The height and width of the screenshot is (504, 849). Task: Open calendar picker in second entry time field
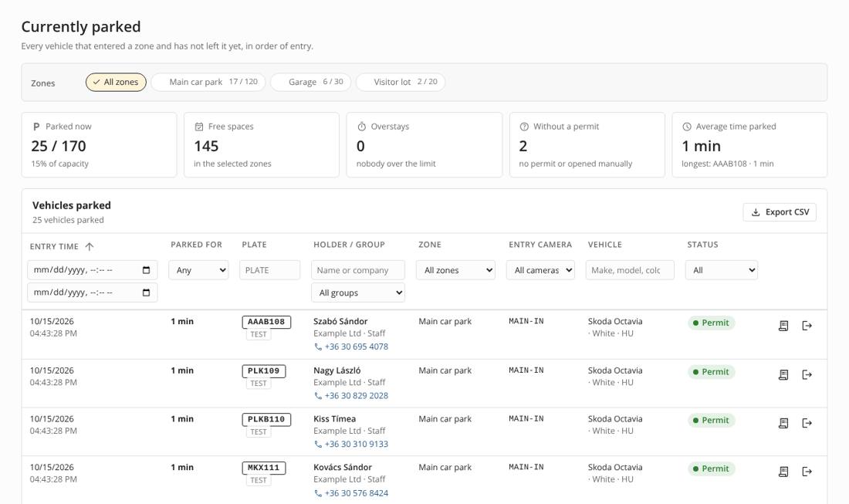(x=146, y=293)
